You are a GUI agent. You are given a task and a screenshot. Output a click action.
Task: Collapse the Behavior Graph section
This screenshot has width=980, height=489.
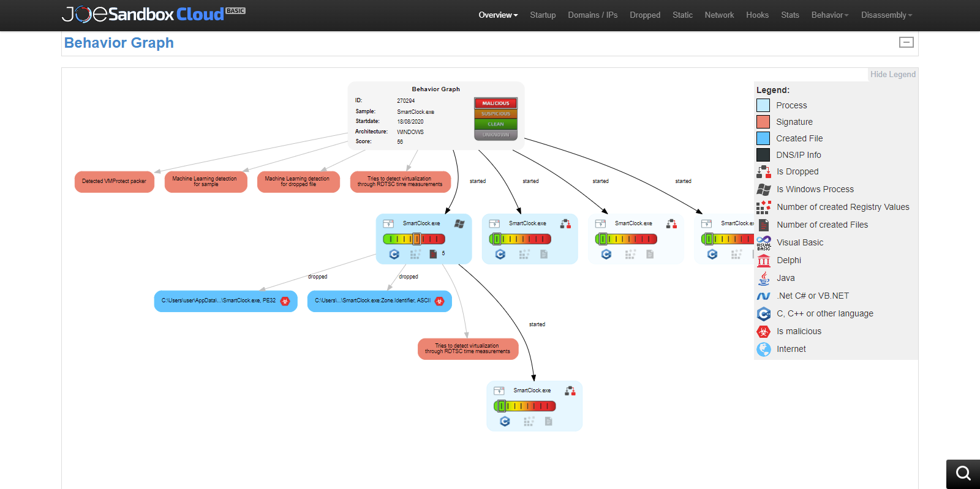click(x=906, y=42)
